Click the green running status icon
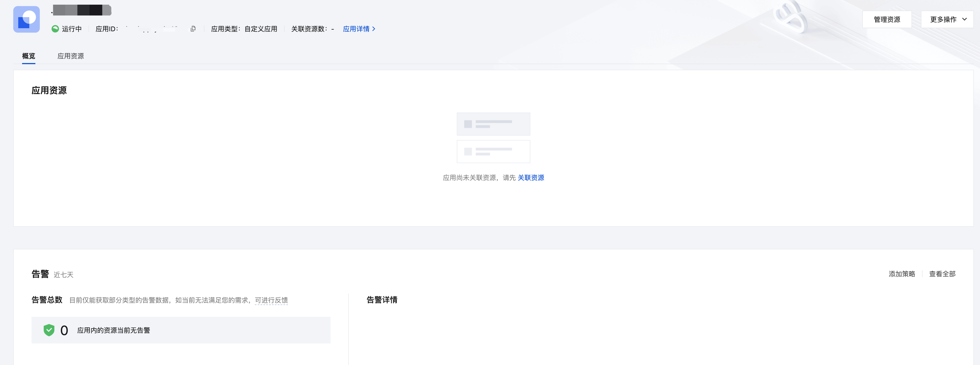Viewport: 980px width, 365px height. 55,29
